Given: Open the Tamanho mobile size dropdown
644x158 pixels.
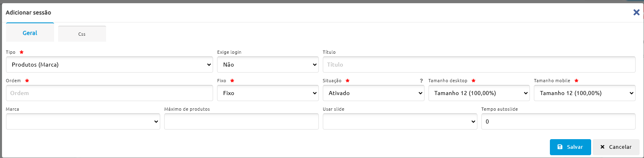Looking at the screenshot, I should 585,93.
